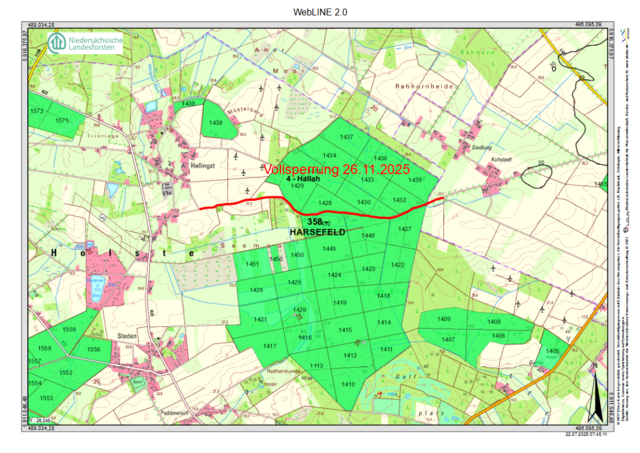The image size is (640, 453).
Task: Click the Niedersächsische Landesforsten logo
Action: (84, 43)
